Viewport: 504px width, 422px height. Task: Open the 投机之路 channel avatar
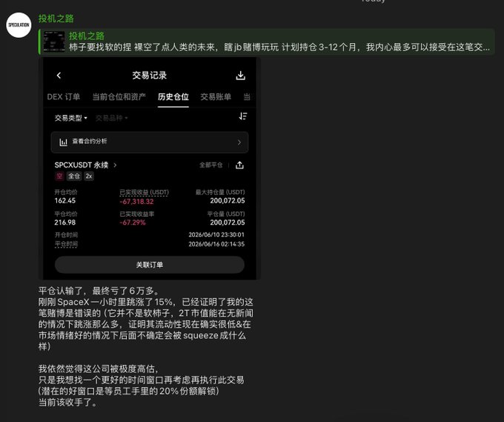(x=19, y=25)
